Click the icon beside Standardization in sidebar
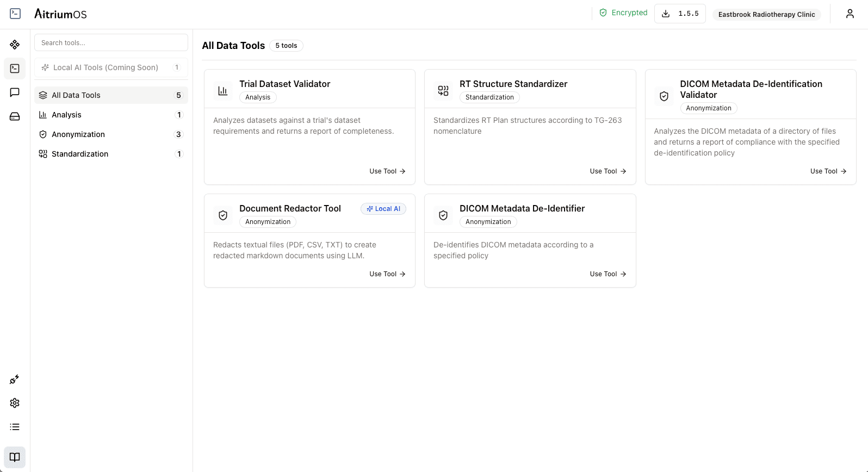The image size is (868, 472). tap(43, 154)
